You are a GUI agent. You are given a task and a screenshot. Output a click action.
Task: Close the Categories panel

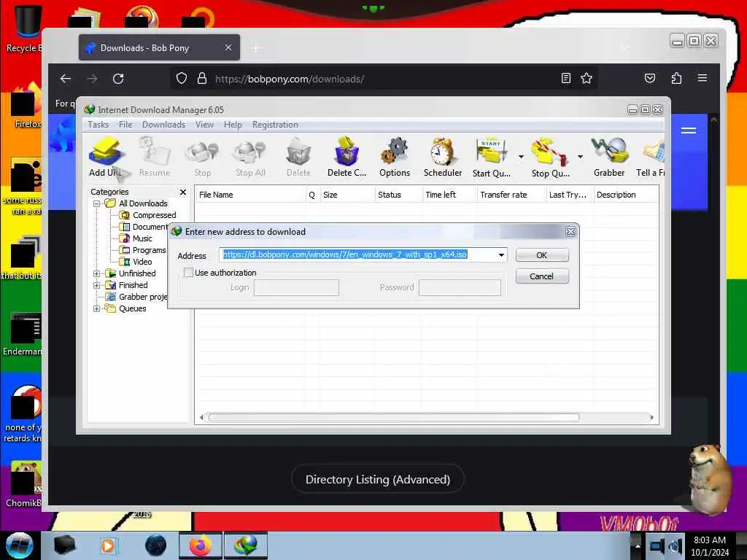183,192
